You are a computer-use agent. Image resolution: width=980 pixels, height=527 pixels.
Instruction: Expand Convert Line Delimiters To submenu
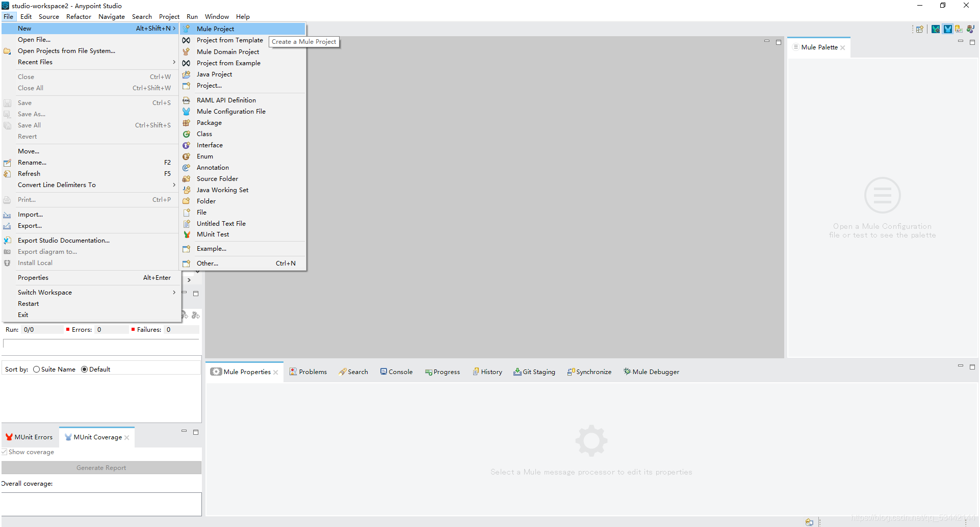click(x=174, y=185)
